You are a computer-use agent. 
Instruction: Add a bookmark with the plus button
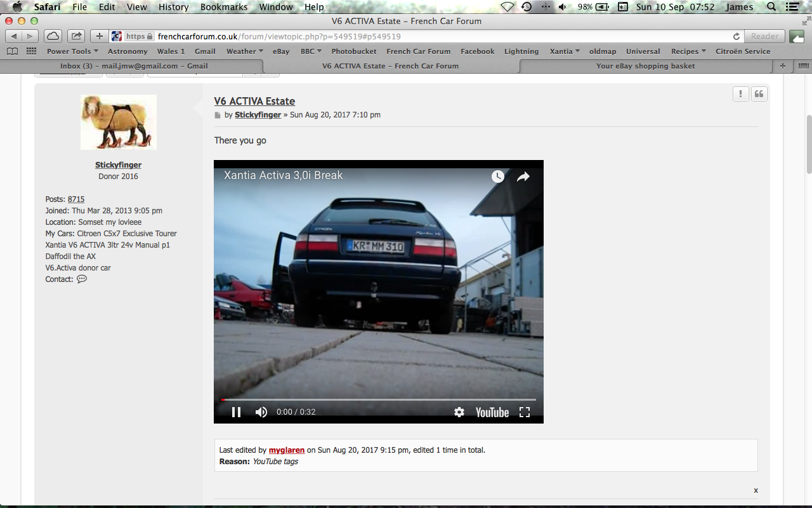click(x=100, y=36)
